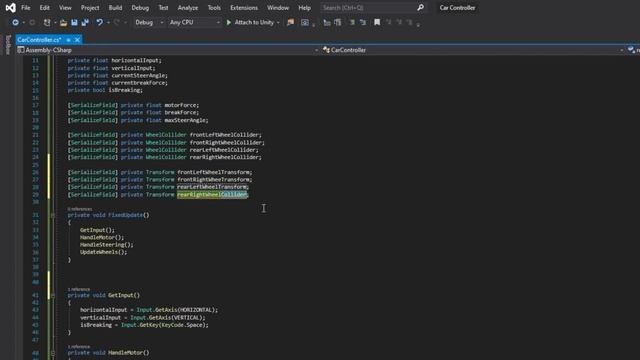Open the Analyze menu
The height and width of the screenshot is (360, 640).
188,8
